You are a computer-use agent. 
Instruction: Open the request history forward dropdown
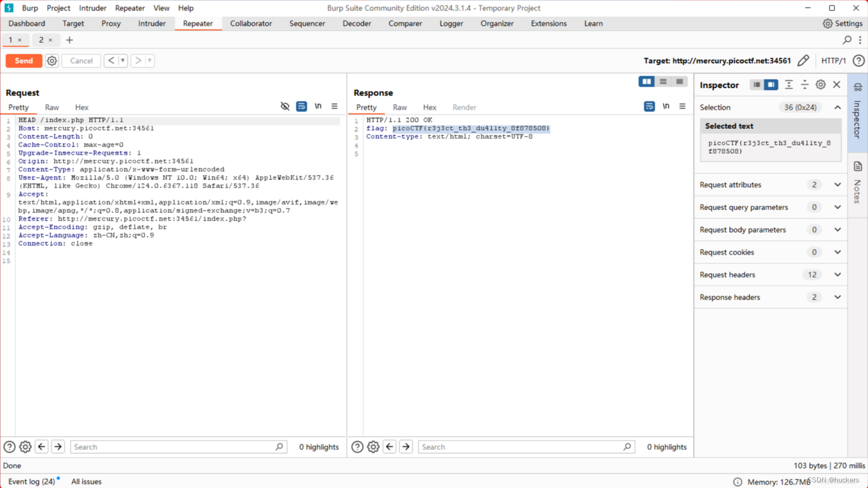(150, 61)
